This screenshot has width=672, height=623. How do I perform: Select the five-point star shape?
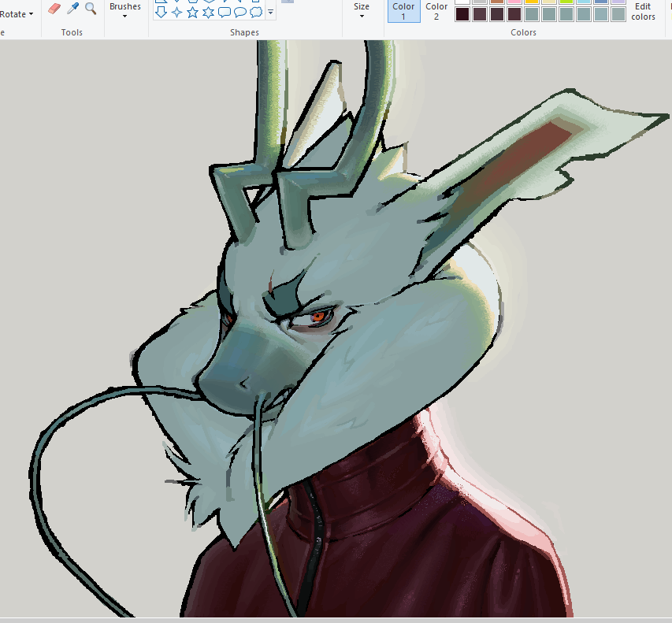[192, 13]
